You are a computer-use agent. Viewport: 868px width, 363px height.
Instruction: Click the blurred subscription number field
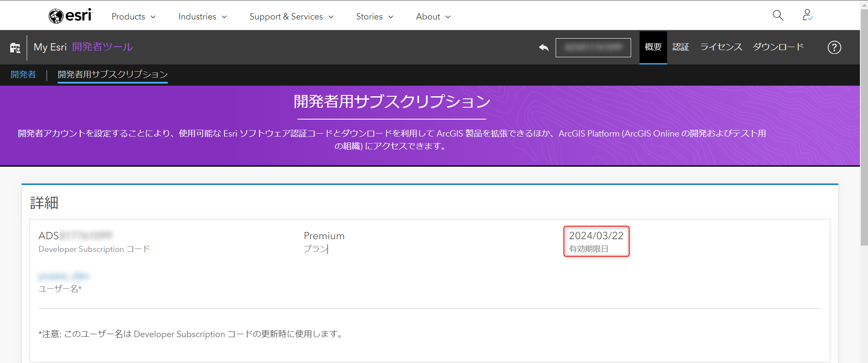pyautogui.click(x=593, y=47)
